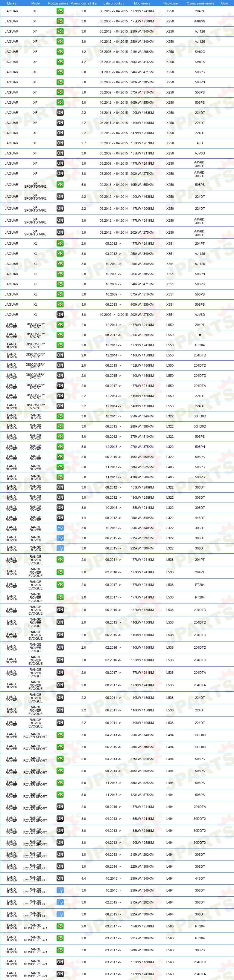Click the Pojemność silnika column header
The height and width of the screenshot is (980, 234).
[x=83, y=3]
